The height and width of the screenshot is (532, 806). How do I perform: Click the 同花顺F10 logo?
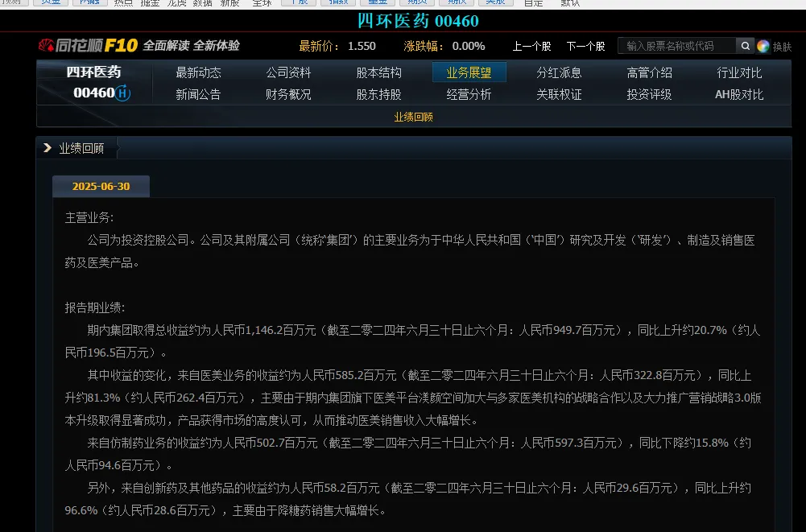pyautogui.click(x=88, y=46)
